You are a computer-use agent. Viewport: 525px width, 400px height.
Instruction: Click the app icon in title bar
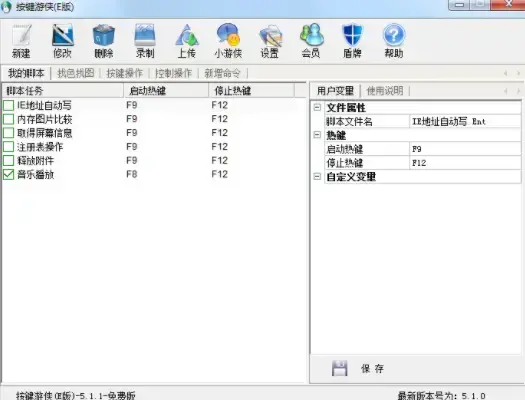pyautogui.click(x=6, y=7)
